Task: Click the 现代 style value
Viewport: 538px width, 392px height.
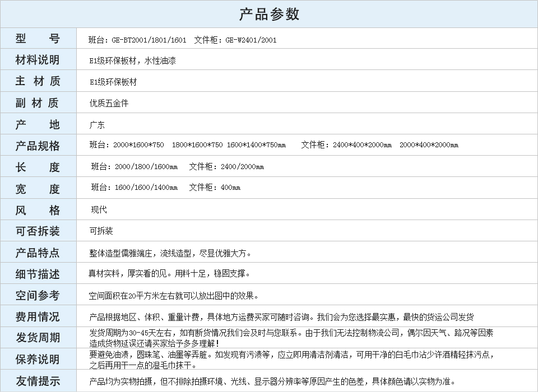Action: (99, 210)
